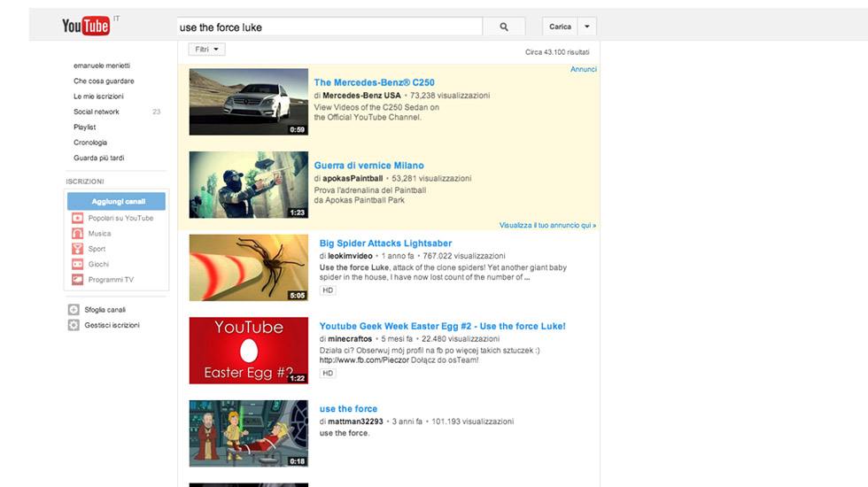Expand the arrow next to Carica
This screenshot has width=868, height=487.
pyautogui.click(x=588, y=27)
